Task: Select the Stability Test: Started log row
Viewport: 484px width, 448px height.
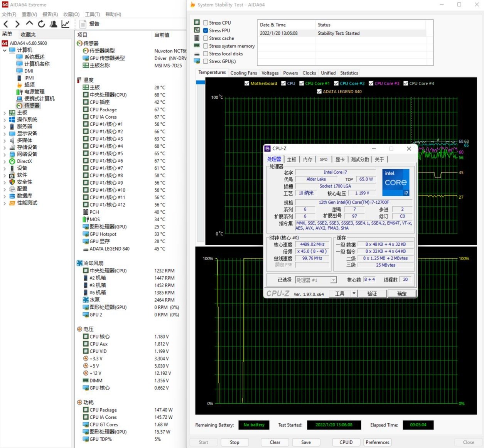Action: click(342, 33)
